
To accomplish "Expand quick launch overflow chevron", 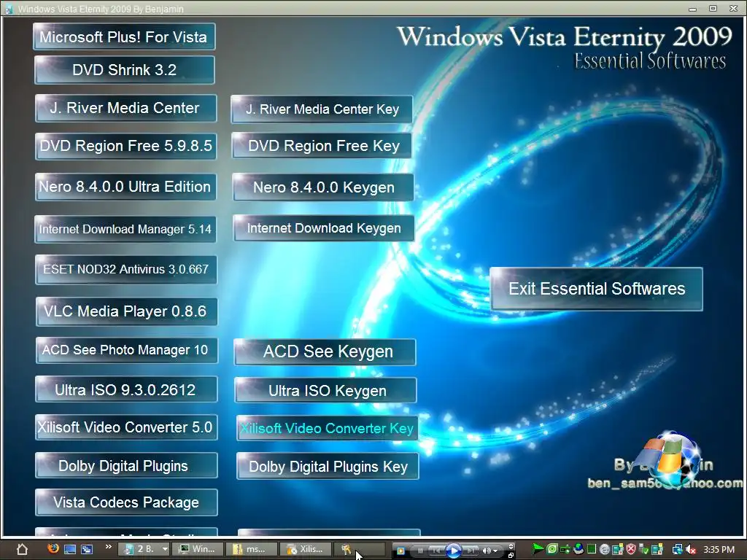I will (108, 546).
